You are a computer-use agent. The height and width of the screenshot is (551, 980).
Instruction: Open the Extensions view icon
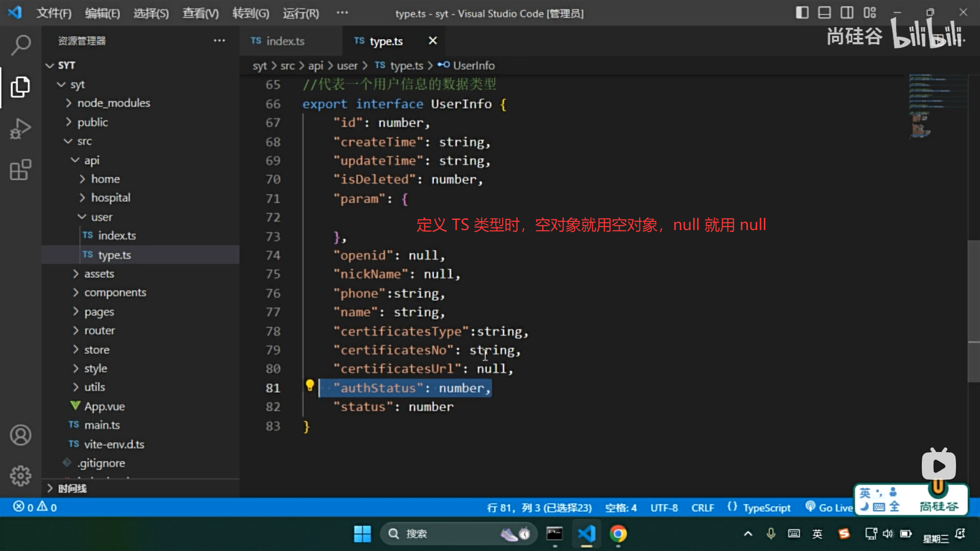click(20, 170)
